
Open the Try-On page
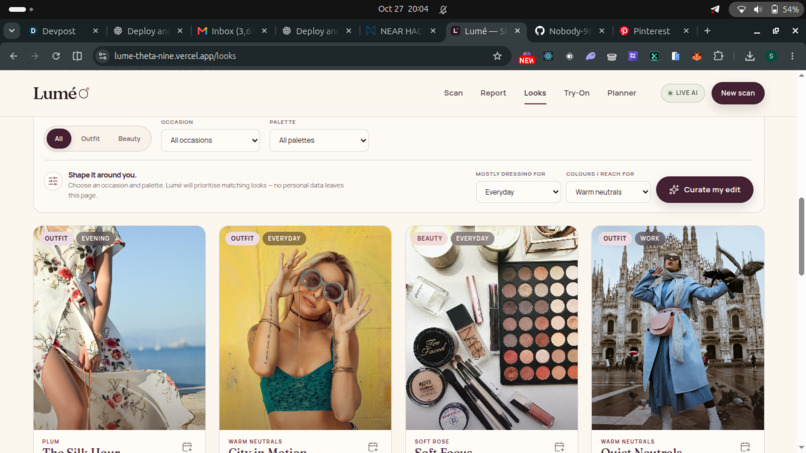(576, 93)
